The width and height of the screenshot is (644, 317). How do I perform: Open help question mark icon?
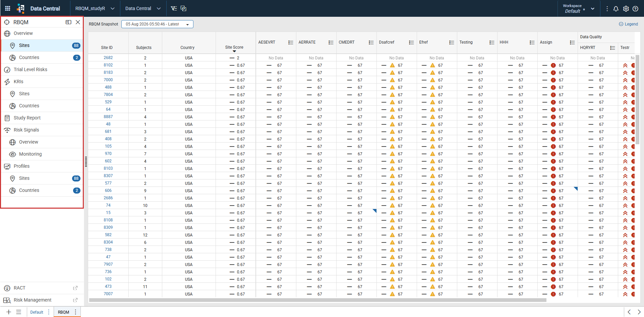coord(635,9)
